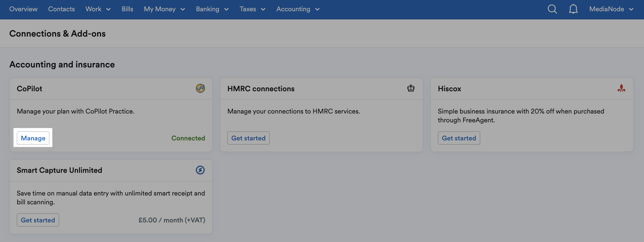Open the search magnifier icon
The width and height of the screenshot is (644, 242).
click(x=552, y=9)
